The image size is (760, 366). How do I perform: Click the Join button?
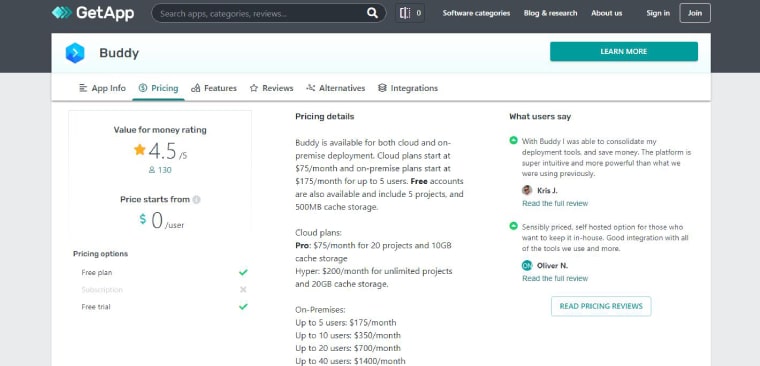695,13
